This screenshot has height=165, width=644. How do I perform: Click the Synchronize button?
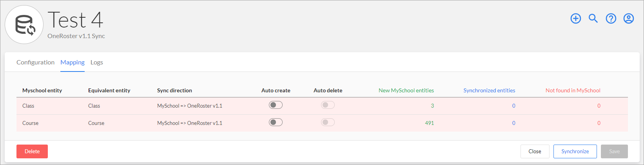tap(575, 151)
